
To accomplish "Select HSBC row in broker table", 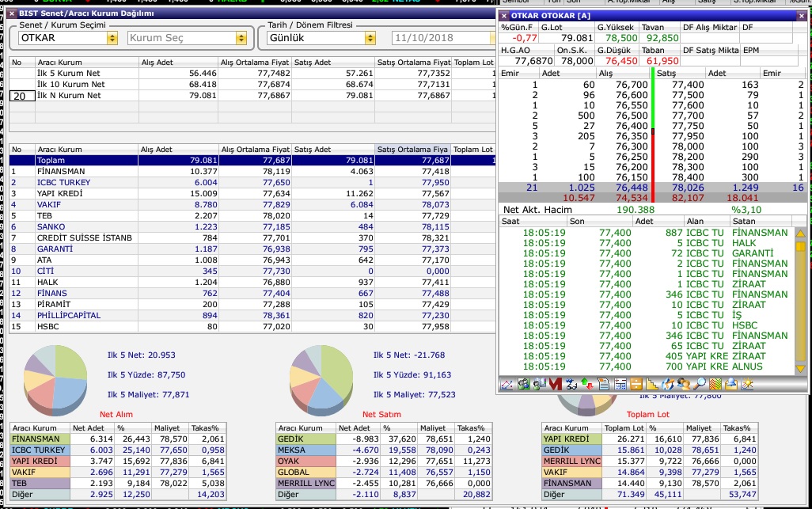I will [x=252, y=327].
